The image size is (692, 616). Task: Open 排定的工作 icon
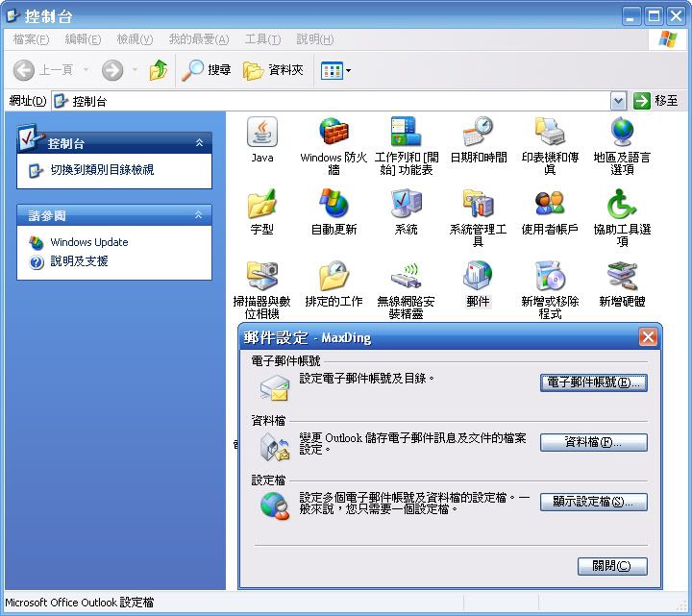click(x=334, y=276)
